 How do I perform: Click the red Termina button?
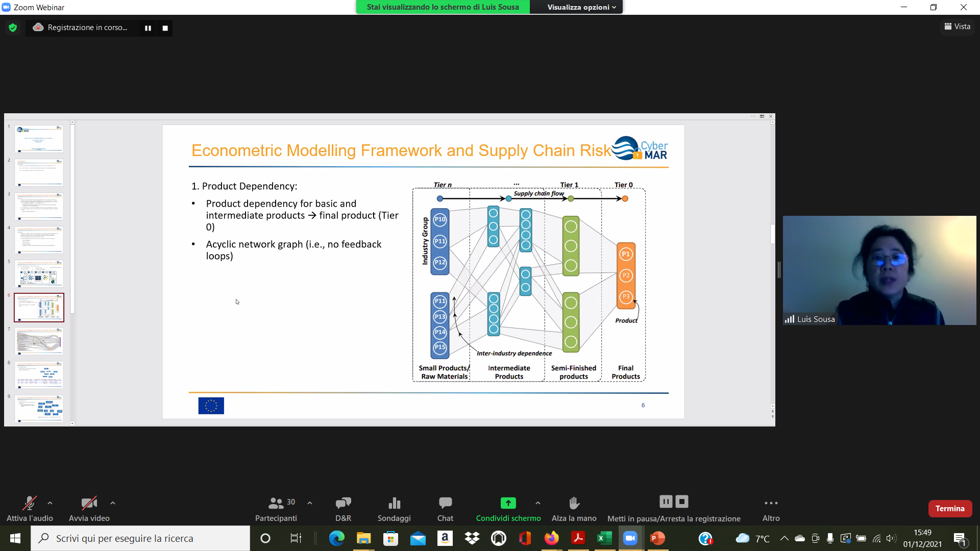pos(949,509)
